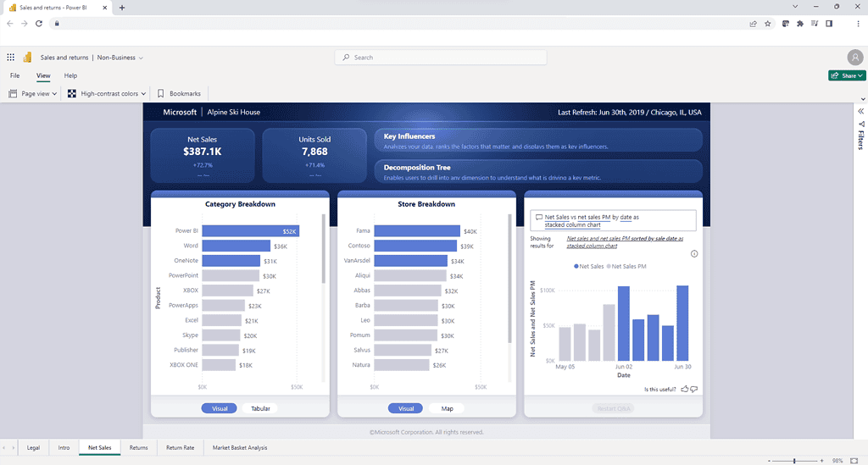Click the browser side panel icon

click(x=829, y=23)
